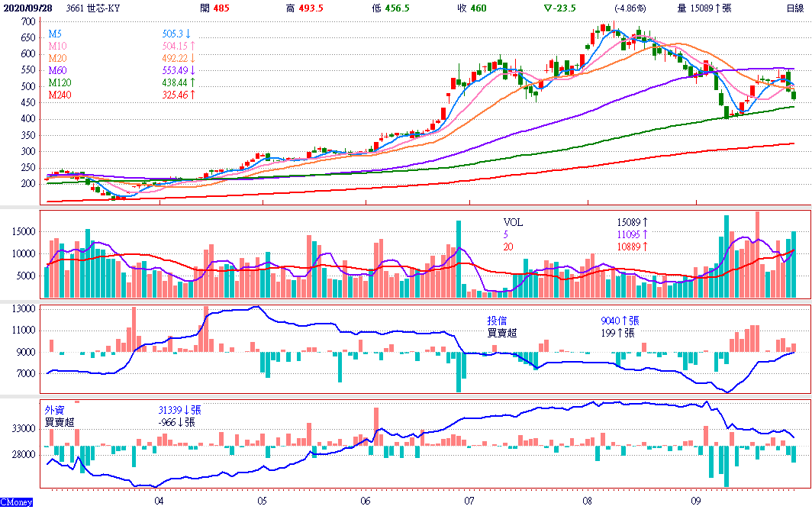Open the 3661 世芯-KY stock name selector
This screenshot has height=516, width=812.
coord(94,8)
